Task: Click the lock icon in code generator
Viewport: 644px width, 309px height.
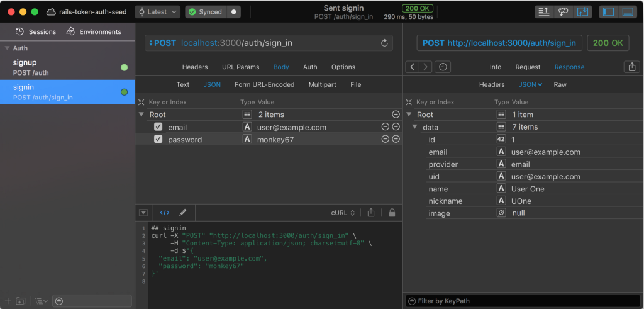Action: click(392, 213)
